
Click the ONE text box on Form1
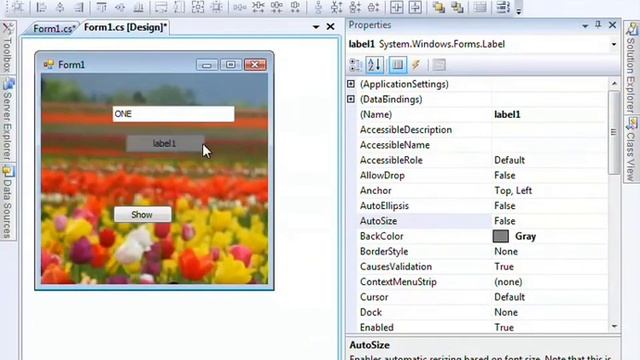pyautogui.click(x=173, y=114)
